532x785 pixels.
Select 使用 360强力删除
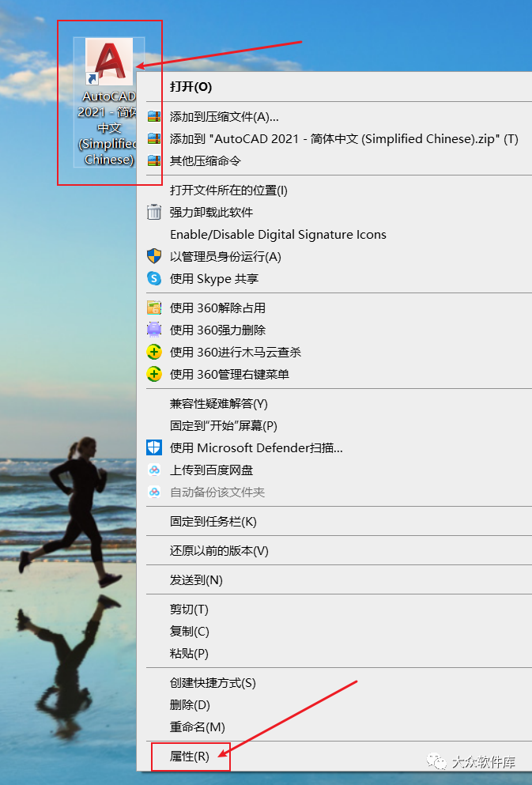tap(217, 330)
